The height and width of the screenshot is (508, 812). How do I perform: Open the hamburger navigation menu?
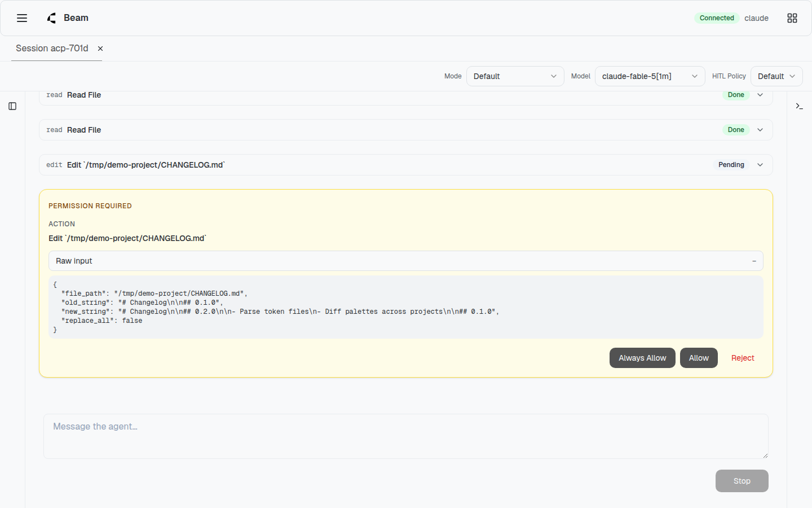coord(22,18)
